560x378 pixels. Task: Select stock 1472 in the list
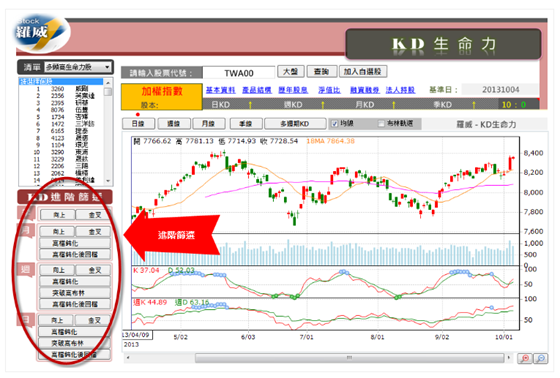coord(61,124)
